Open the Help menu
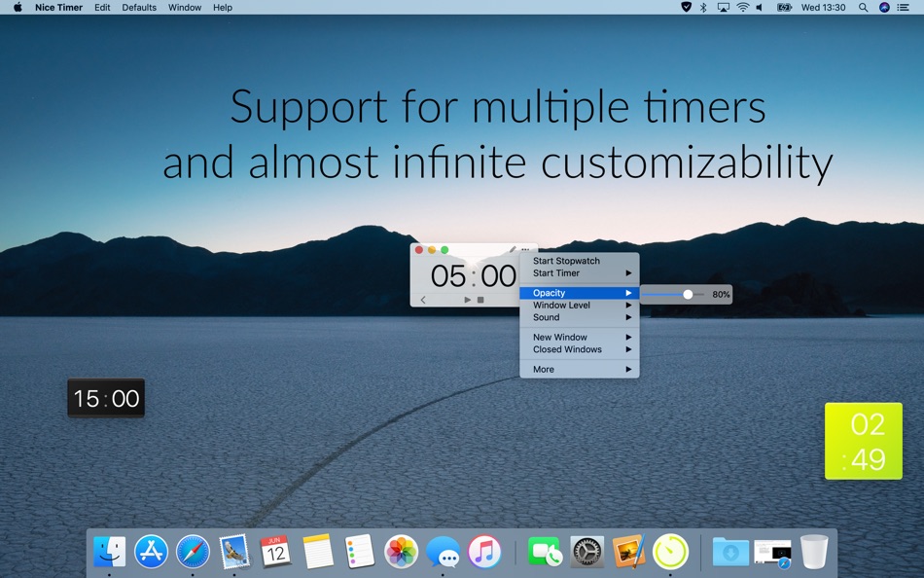924x578 pixels. click(222, 8)
